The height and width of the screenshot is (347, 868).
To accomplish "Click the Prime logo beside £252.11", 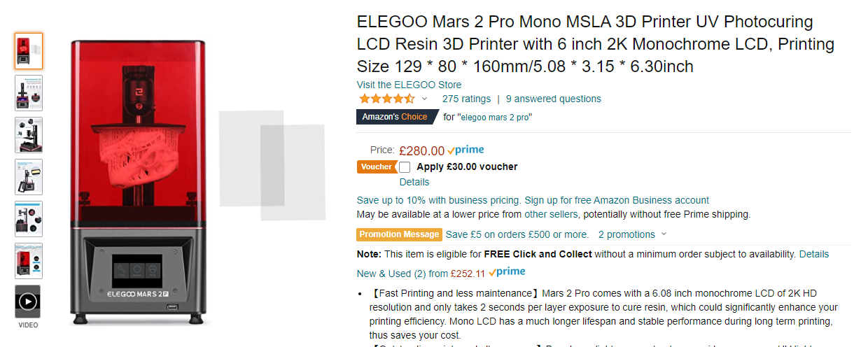I will click(507, 272).
